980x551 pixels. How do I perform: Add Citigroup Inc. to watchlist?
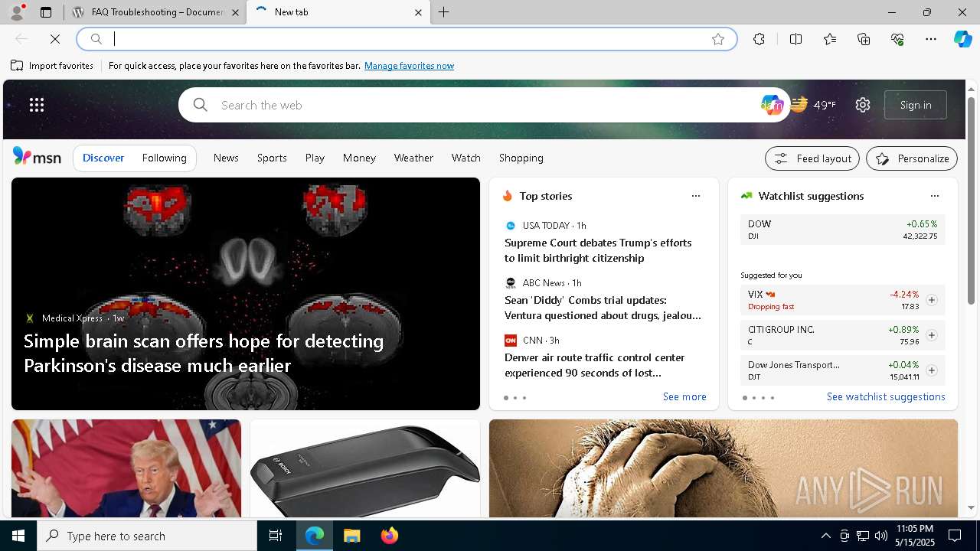[931, 335]
